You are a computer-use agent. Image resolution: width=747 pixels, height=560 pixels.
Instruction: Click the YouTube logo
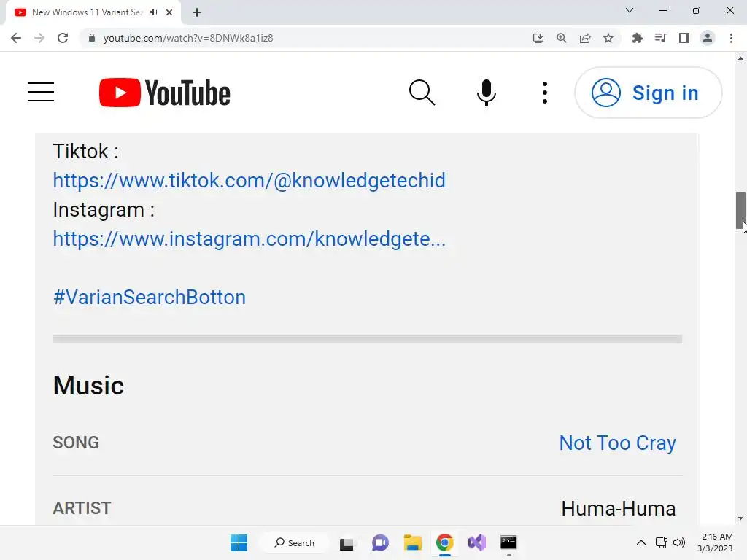[164, 93]
